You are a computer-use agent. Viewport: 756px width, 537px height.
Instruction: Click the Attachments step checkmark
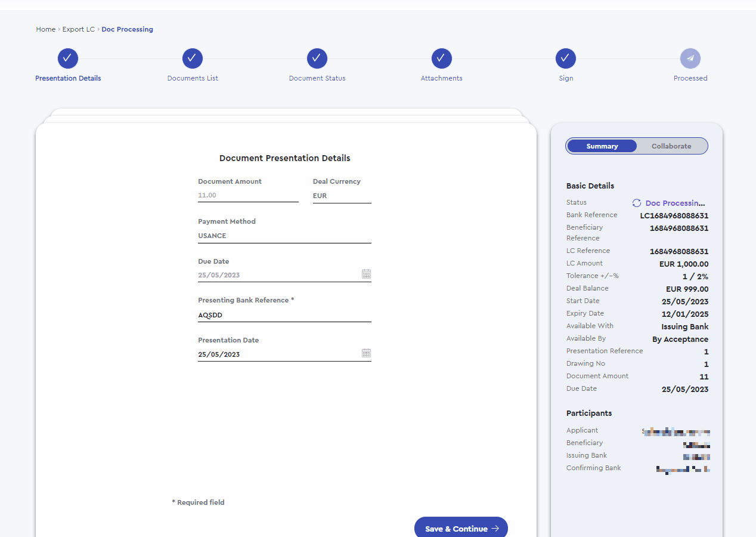click(x=442, y=58)
